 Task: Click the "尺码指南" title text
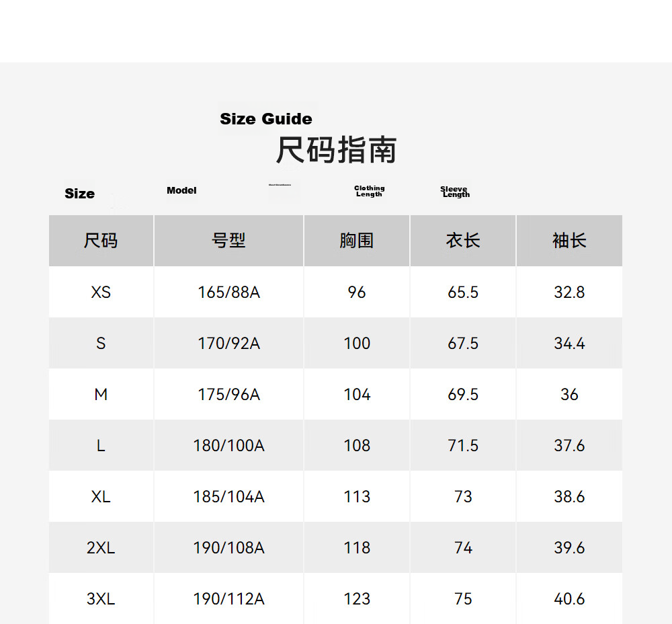tap(337, 150)
